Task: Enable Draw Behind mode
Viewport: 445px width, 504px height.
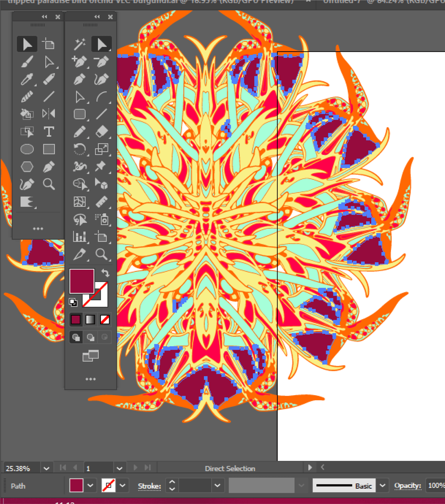Action: pyautogui.click(x=90, y=337)
